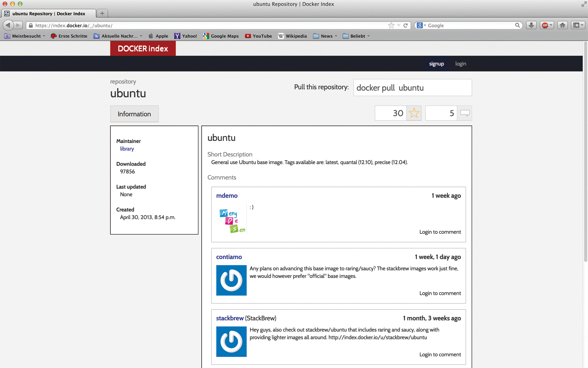Open the Apple bookmark
Viewport: 588px width, 368px height.
pos(158,36)
